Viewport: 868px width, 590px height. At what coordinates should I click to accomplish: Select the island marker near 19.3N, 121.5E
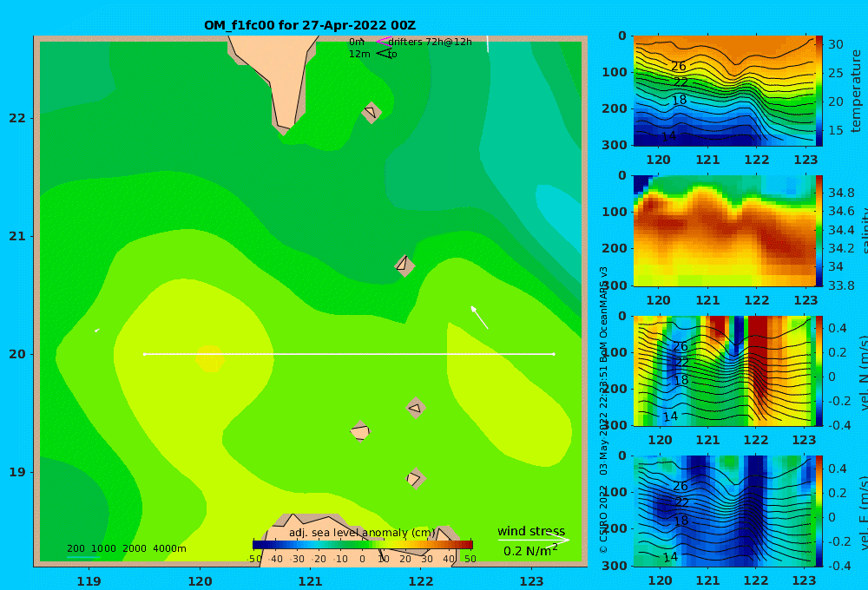coord(360,431)
